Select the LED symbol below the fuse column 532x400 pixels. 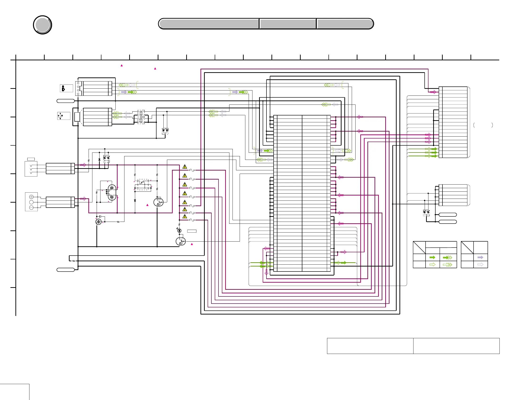tap(179, 230)
